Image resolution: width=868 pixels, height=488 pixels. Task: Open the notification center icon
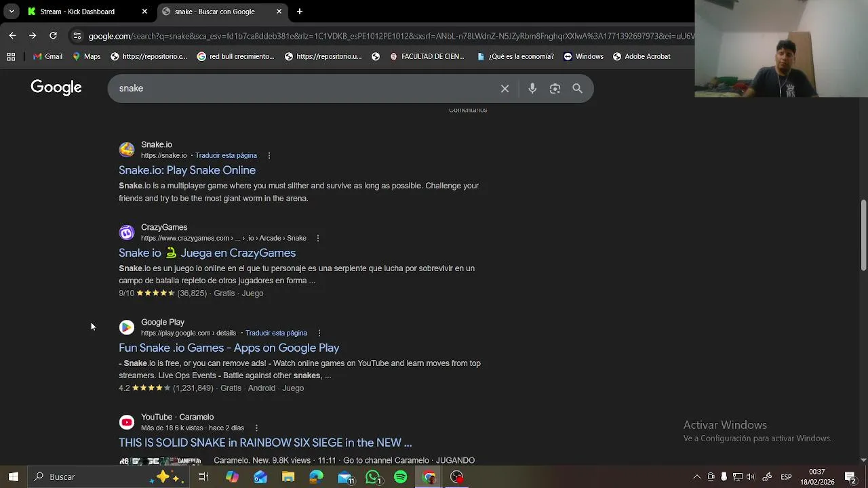pos(850,476)
